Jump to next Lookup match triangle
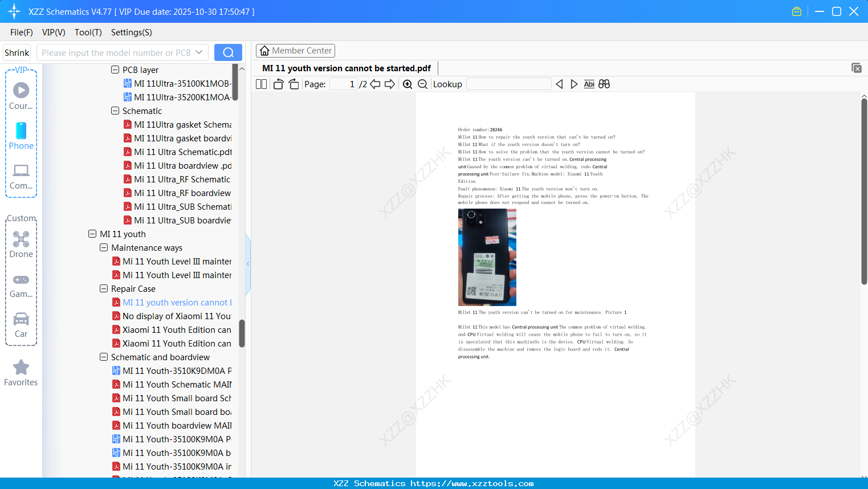 tap(574, 84)
